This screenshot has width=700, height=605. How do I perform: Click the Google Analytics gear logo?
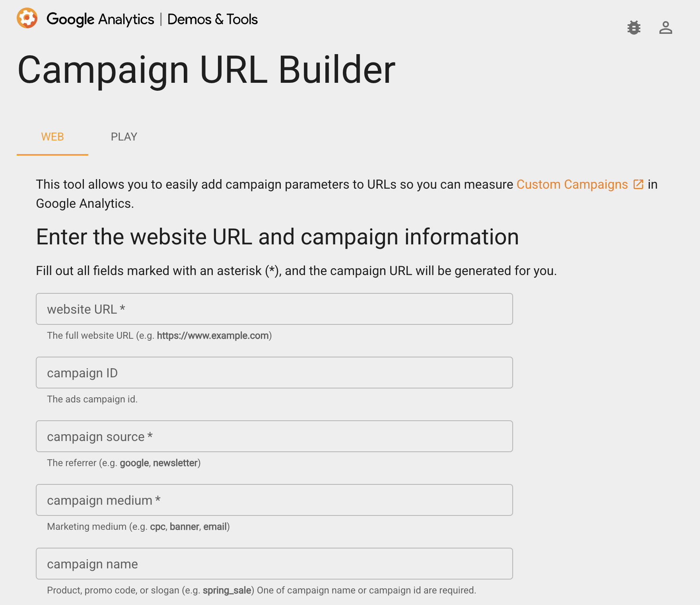(27, 18)
